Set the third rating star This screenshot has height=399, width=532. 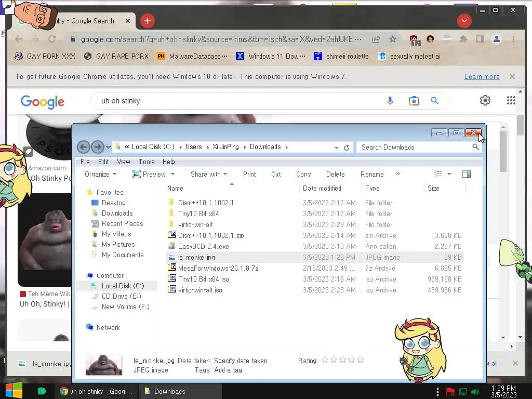tap(342, 360)
